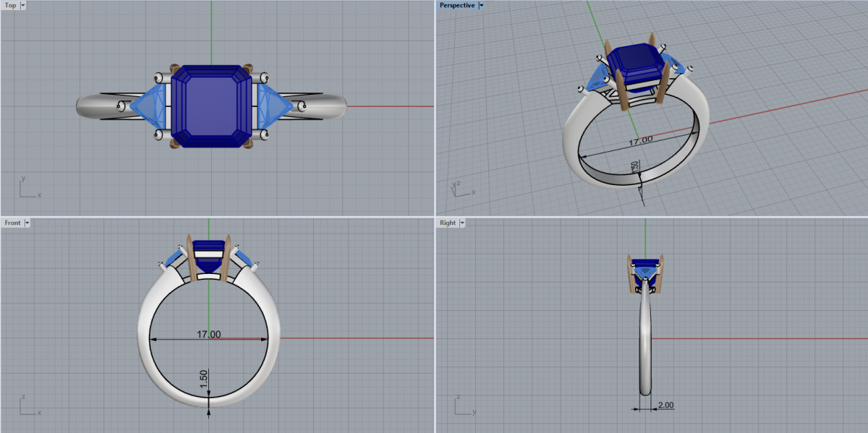The height and width of the screenshot is (433, 868).
Task: Click the world axis icon in Front view
Action: pyautogui.click(x=27, y=406)
